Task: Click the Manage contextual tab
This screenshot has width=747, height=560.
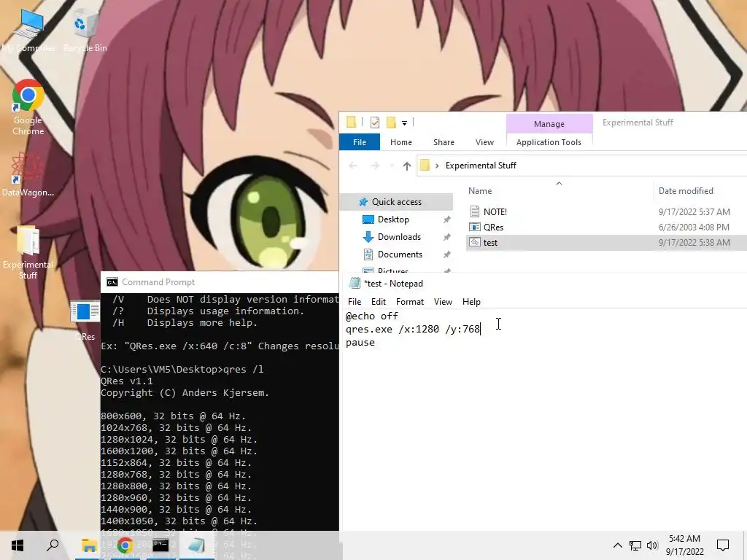Action: [549, 124]
